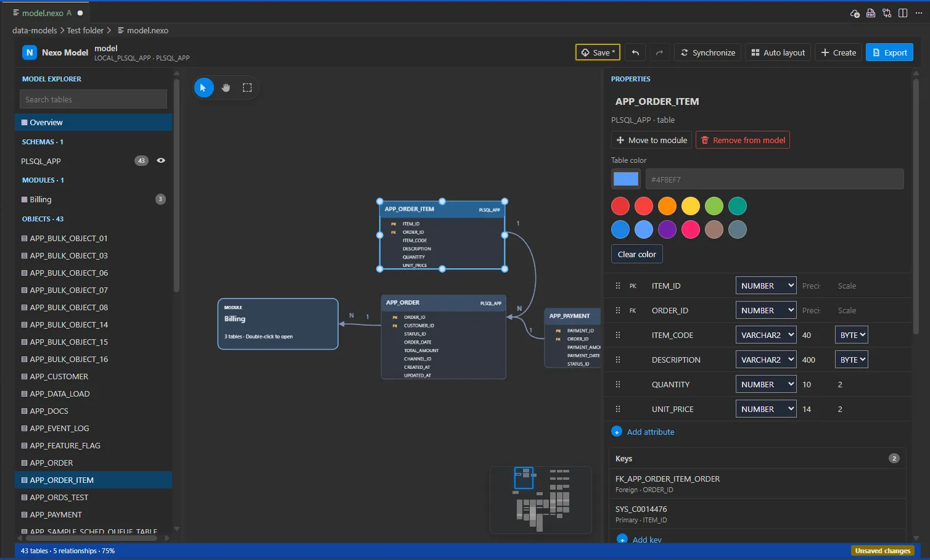
Task: Click the Synchronize button
Action: pos(707,52)
